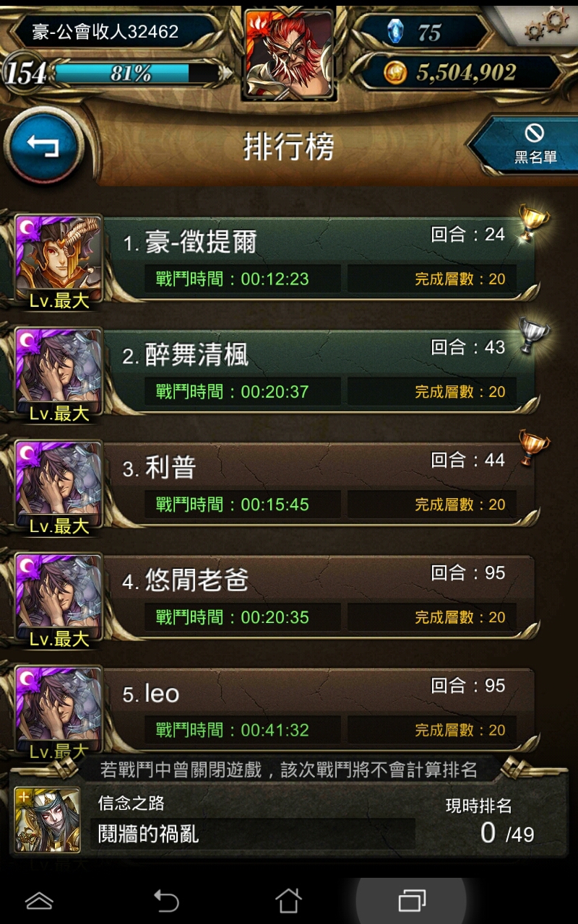Screen dimensions: 578x924
Task: Open settings via the gear icon
Action: coord(546,25)
